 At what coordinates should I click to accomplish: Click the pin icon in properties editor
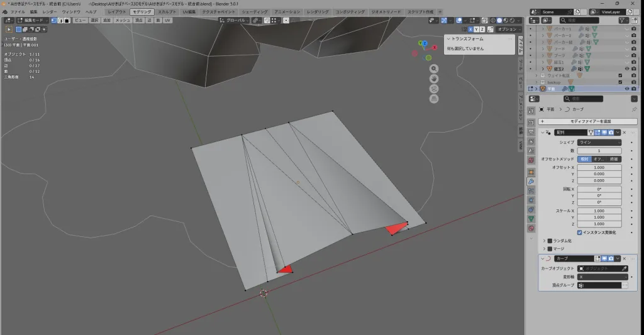point(634,109)
